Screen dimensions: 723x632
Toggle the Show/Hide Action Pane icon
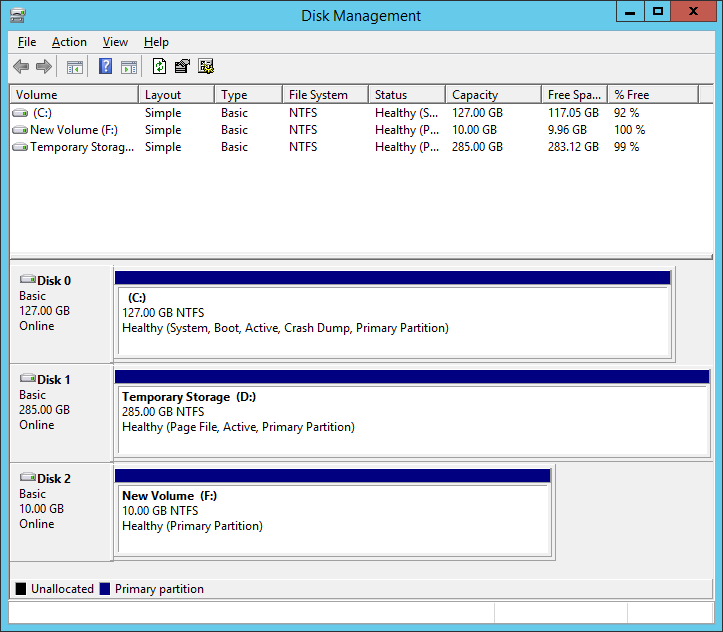(129, 67)
